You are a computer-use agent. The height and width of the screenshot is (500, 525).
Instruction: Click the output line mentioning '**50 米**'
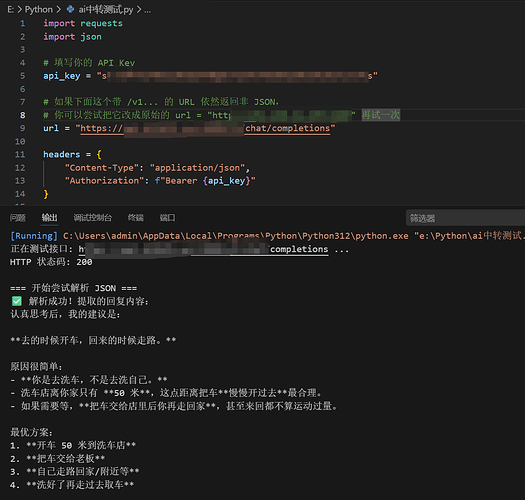pos(166,393)
